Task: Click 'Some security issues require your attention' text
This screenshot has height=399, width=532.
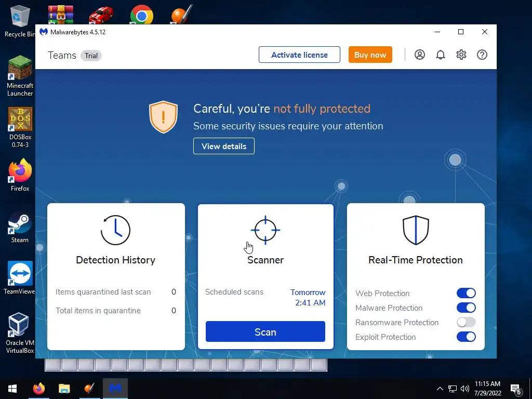Action: 288,126
